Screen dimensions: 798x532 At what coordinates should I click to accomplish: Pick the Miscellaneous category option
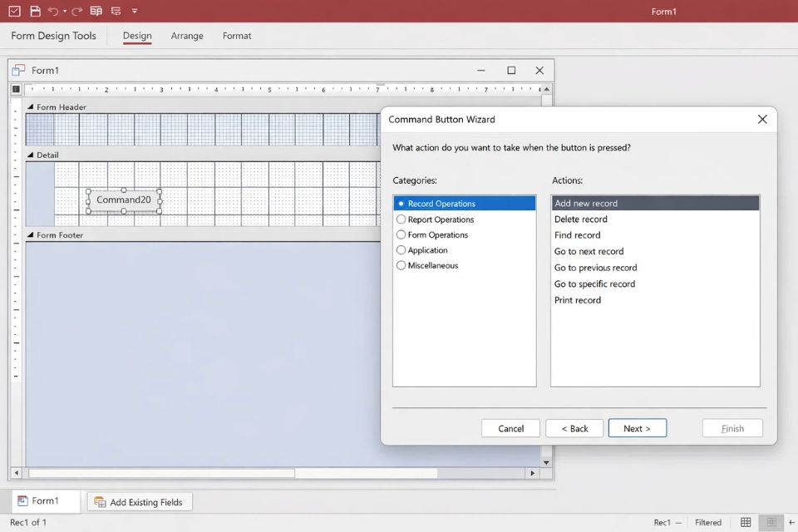point(401,266)
